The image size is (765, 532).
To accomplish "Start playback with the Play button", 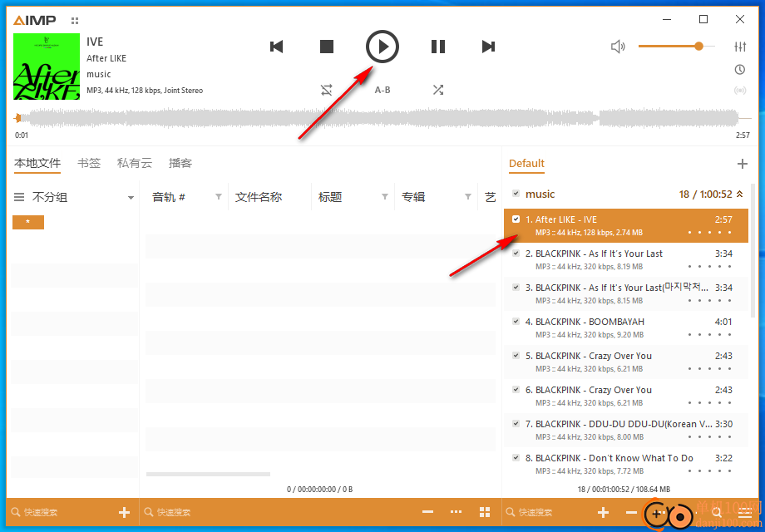I will click(382, 47).
